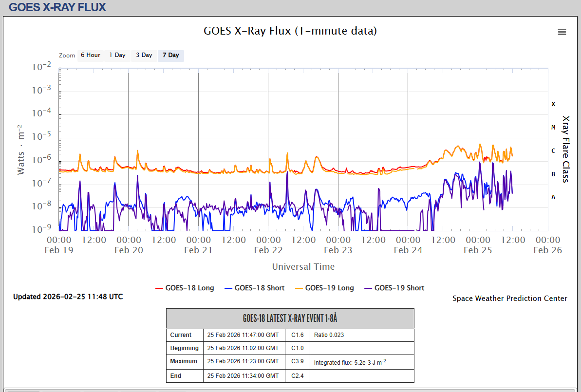The width and height of the screenshot is (581, 392).
Task: Switch zoom to 1 Day
Action: click(x=117, y=56)
